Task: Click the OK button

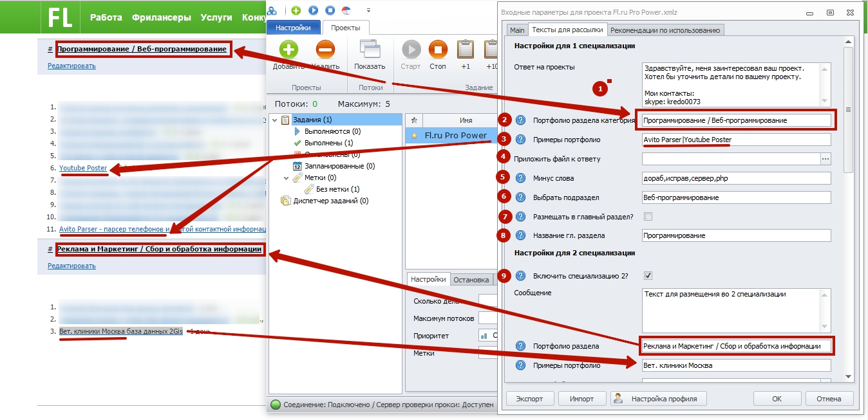Action: pos(777,399)
